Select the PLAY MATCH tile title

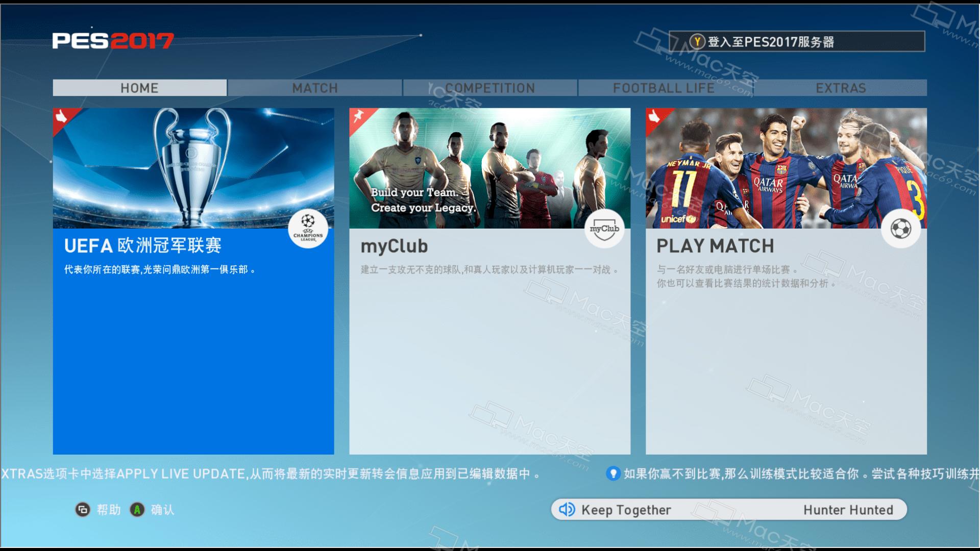pyautogui.click(x=715, y=246)
